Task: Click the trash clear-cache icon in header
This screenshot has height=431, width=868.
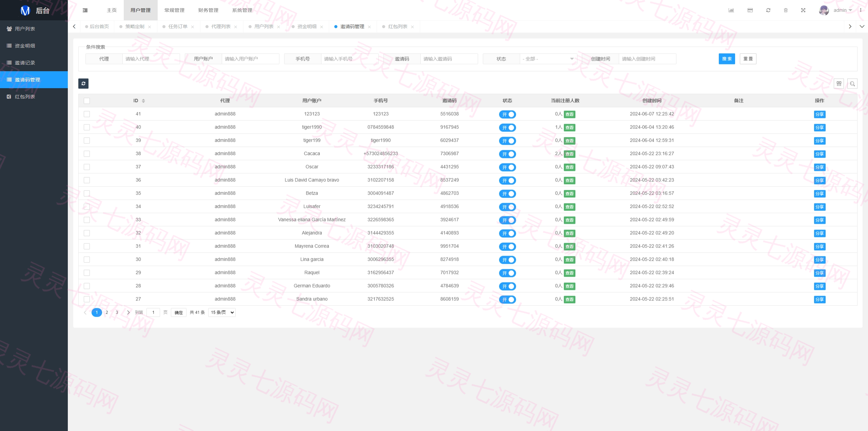Action: [x=786, y=10]
